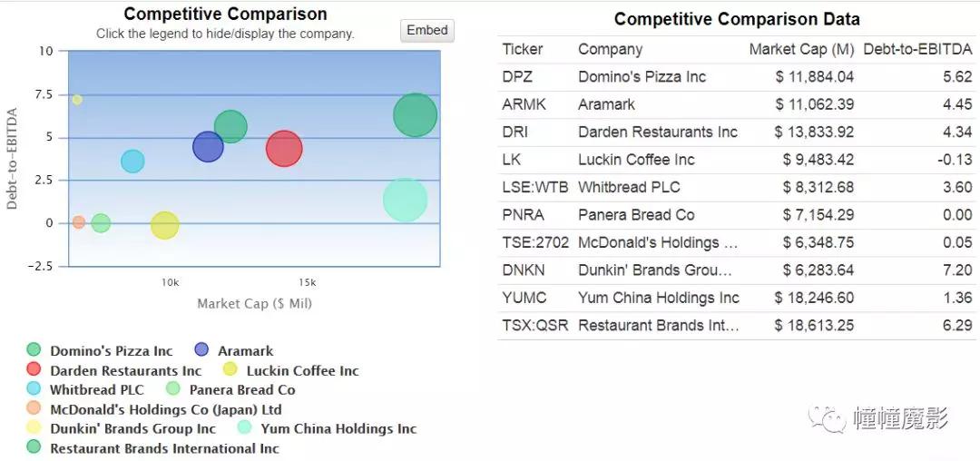Click the Debt-to-EBITDA column header

click(x=917, y=49)
